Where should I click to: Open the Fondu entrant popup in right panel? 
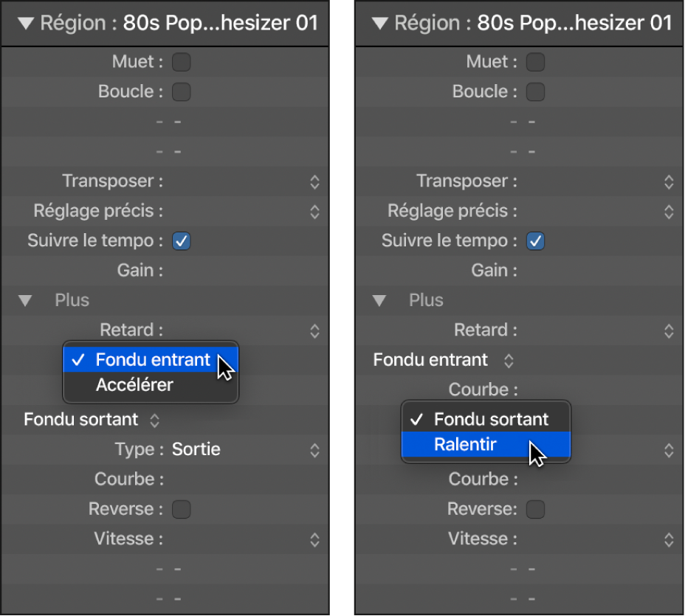tap(444, 361)
